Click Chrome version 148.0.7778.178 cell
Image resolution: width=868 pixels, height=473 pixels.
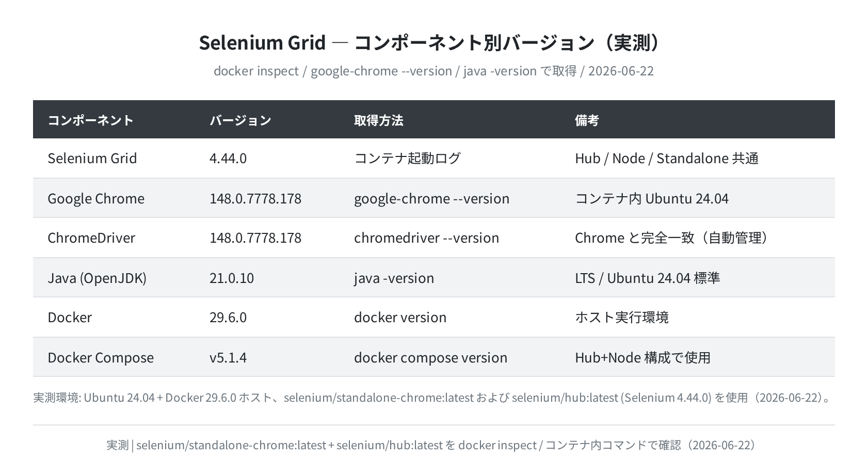pyautogui.click(x=255, y=198)
